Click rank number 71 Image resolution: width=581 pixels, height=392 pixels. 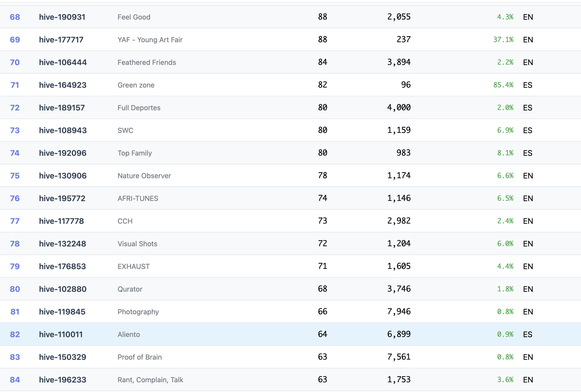point(15,85)
